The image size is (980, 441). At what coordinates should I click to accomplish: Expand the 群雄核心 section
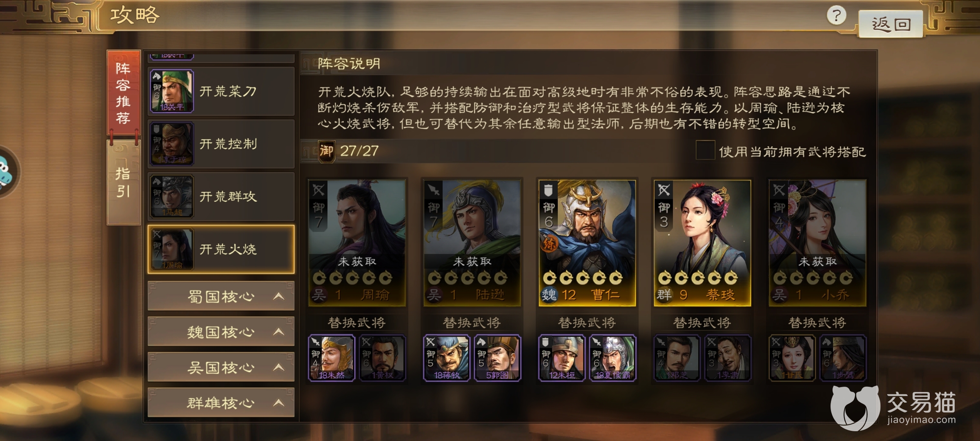pyautogui.click(x=221, y=403)
